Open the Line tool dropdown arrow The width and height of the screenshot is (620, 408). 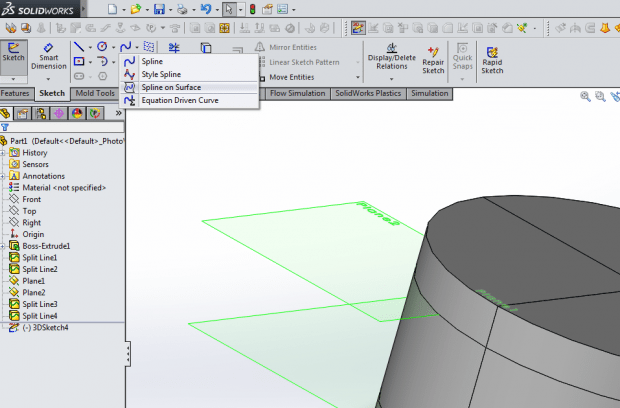point(90,47)
